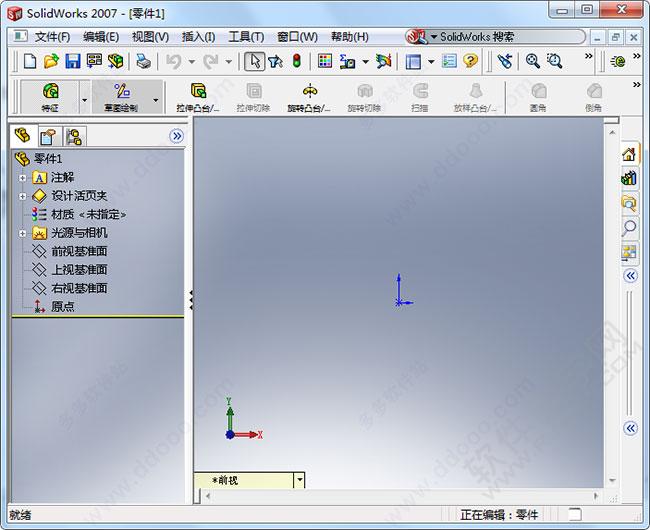The height and width of the screenshot is (530, 650).
Task: Open the SolidWorks search options dropdown arrow
Action: 434,37
